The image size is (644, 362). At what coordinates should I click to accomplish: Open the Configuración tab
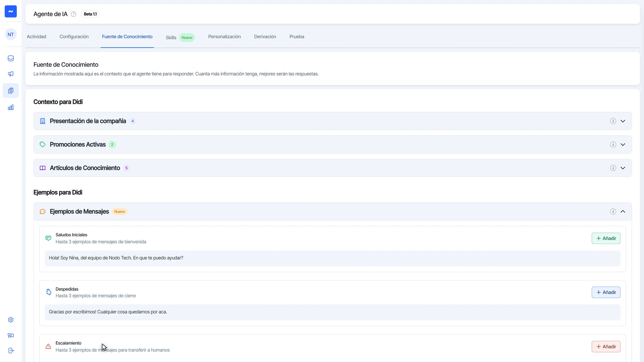[x=74, y=37]
